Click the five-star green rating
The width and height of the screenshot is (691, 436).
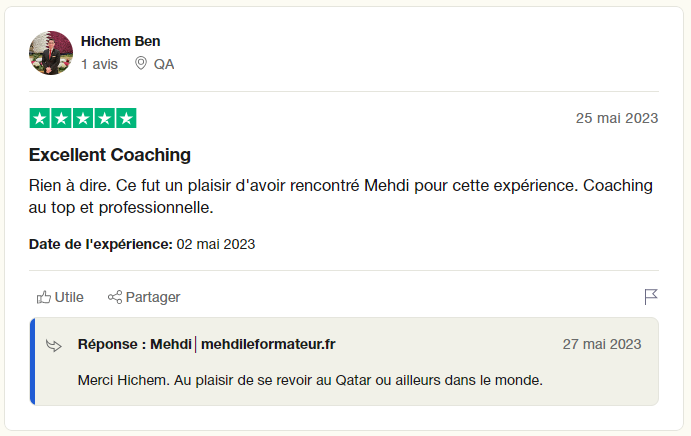click(x=83, y=118)
